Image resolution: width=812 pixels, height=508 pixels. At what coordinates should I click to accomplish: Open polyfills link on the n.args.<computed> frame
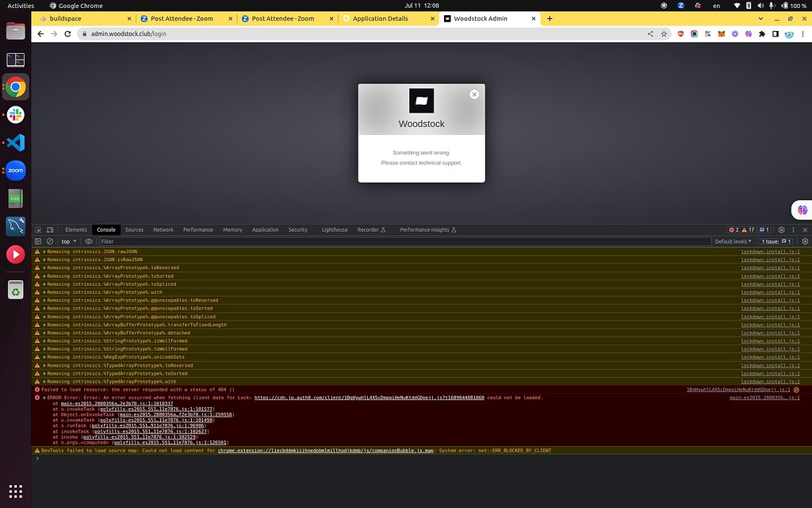click(x=170, y=443)
